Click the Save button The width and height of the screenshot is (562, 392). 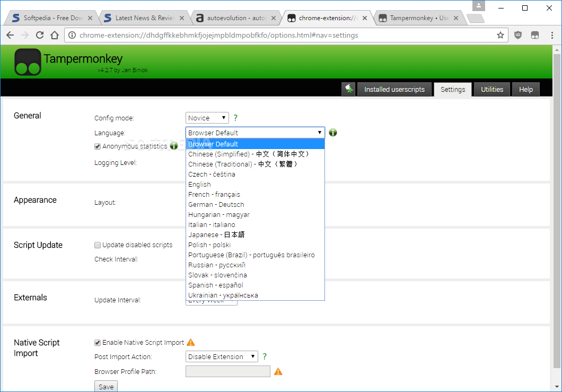[x=106, y=386]
